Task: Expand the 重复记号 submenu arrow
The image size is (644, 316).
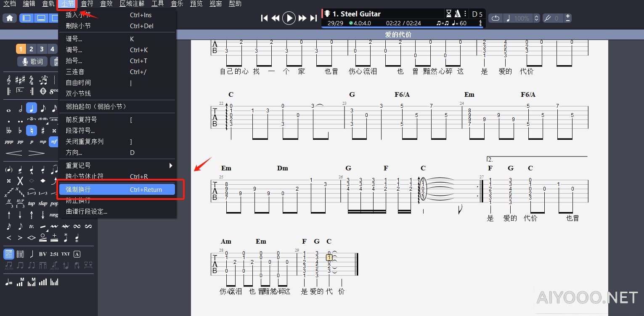Action: click(x=171, y=165)
